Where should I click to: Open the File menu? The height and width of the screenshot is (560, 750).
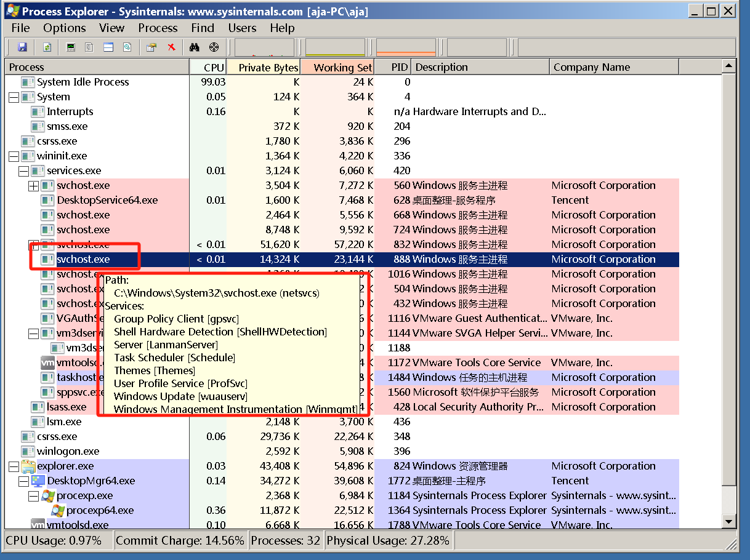click(20, 28)
